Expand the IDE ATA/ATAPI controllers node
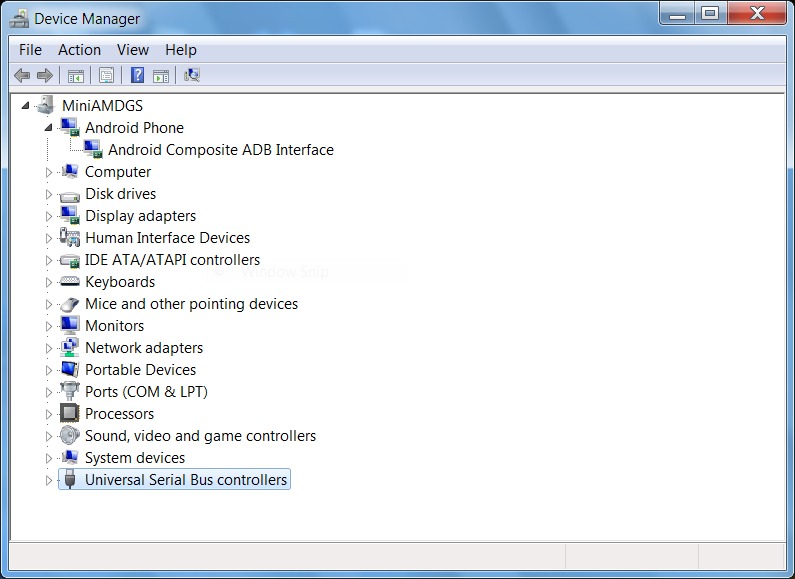 pos(49,260)
